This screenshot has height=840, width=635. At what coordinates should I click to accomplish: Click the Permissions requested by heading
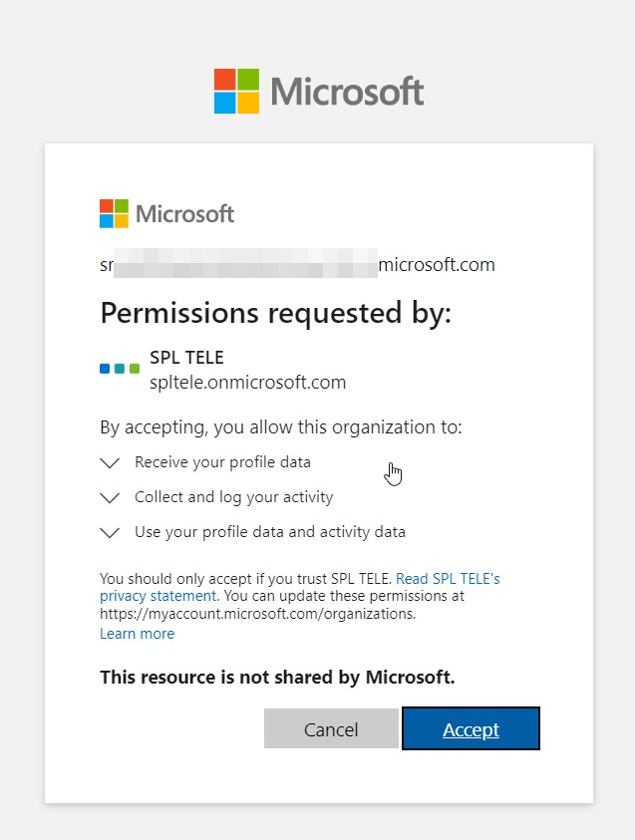[275, 313]
